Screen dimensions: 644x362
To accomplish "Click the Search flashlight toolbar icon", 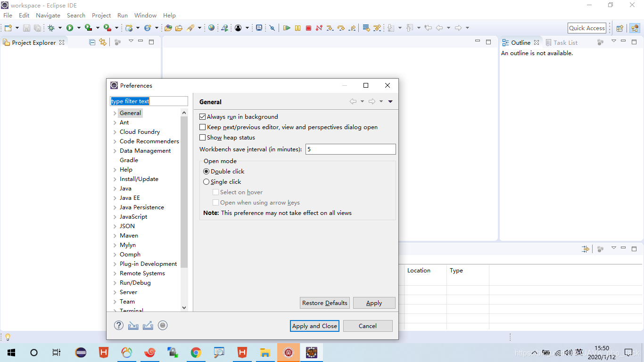I will (190, 28).
